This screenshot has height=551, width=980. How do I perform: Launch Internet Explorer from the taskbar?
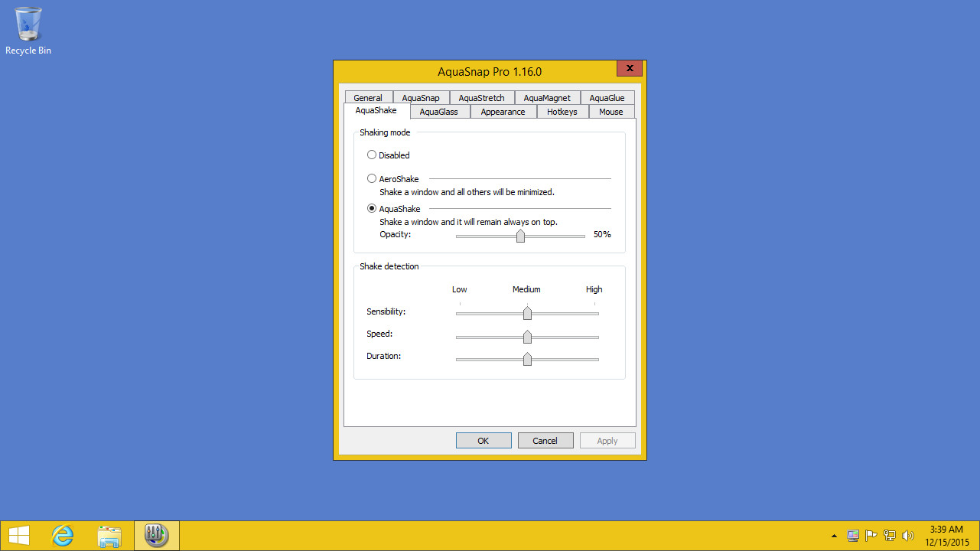[x=62, y=535]
